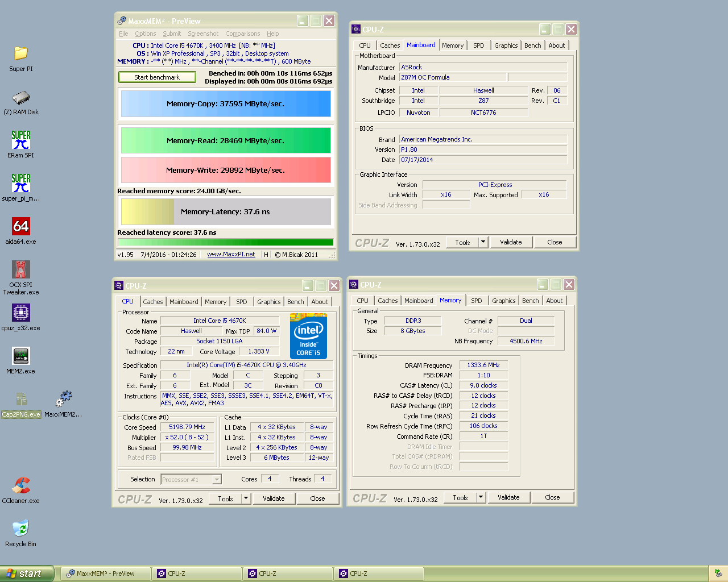Click the Memory-Write result bar
Viewport: 728px width, 582px height.
tap(226, 170)
